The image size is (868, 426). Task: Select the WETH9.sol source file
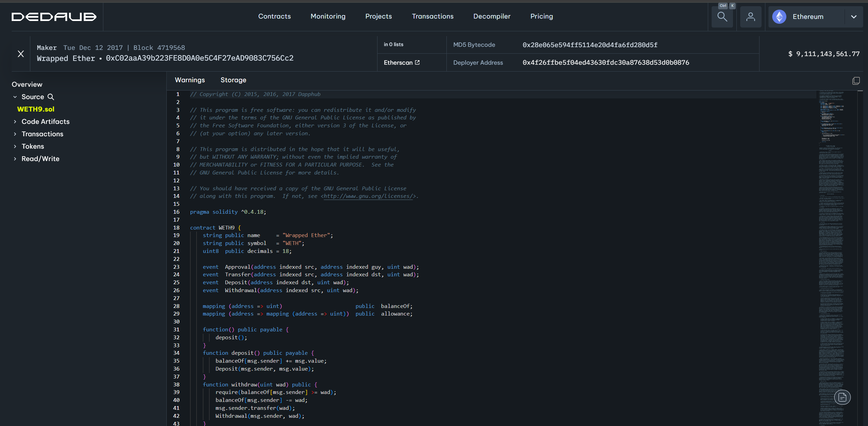pos(36,109)
